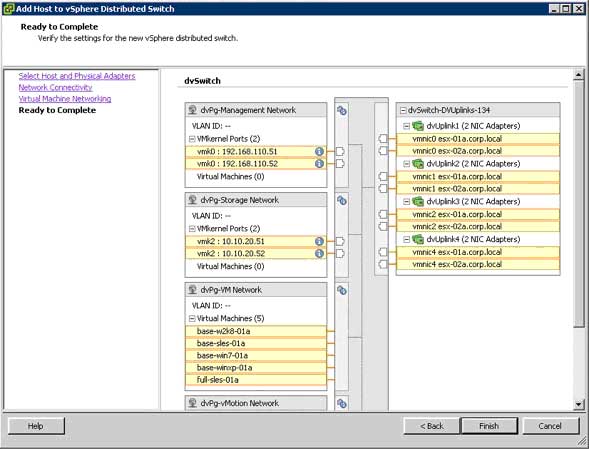Collapse VMkernel Ports under Management Network
The height and width of the screenshot is (449, 589).
pos(192,139)
